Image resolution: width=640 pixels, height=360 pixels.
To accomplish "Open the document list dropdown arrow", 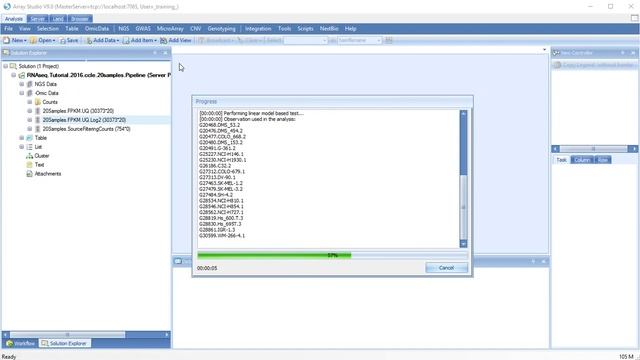I will pyautogui.click(x=544, y=50).
